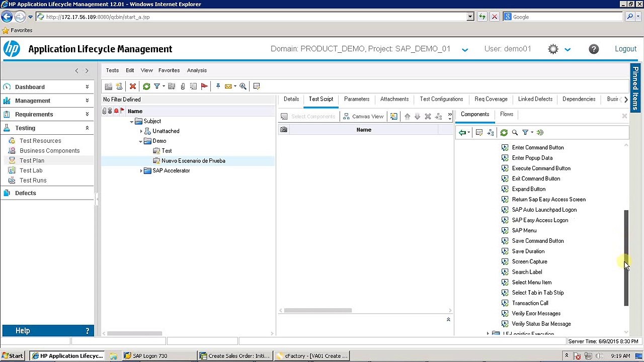Image resolution: width=644 pixels, height=362 pixels.
Task: Click inside the browser address bar
Action: pyautogui.click(x=256, y=17)
